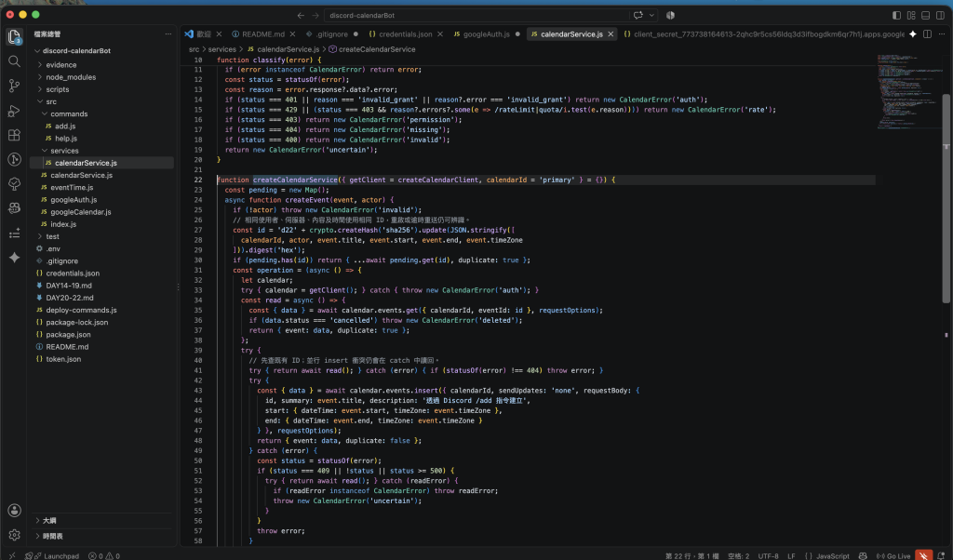Collapse the src folder
Screen dimensions: 953x560
(102, 101)
